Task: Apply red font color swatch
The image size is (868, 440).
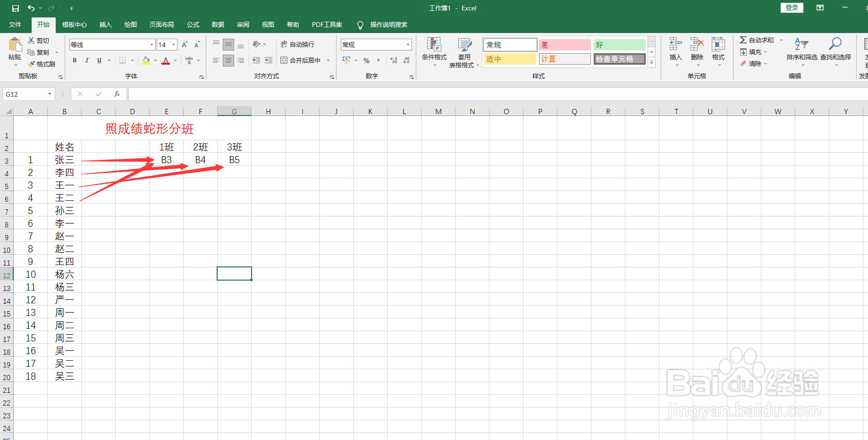Action: (166, 60)
